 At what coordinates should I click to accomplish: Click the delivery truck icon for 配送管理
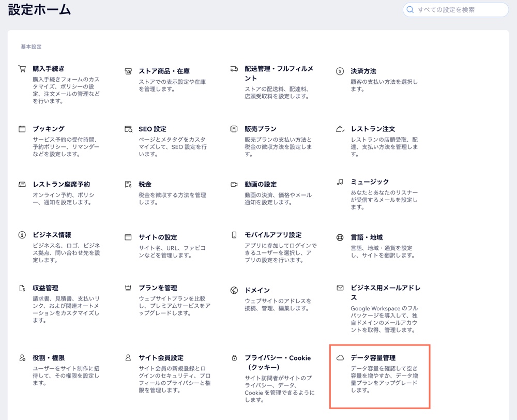pos(234,69)
